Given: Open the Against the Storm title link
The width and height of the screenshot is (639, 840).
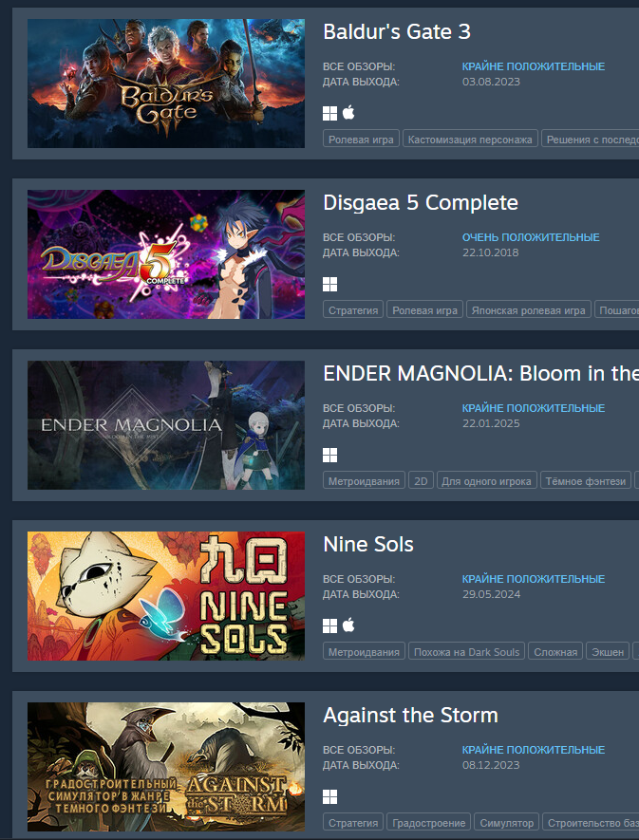Looking at the screenshot, I should tap(410, 715).
